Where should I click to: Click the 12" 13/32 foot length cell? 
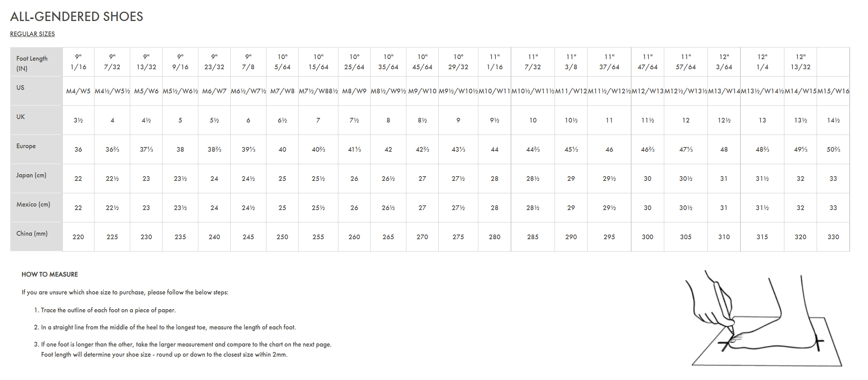click(x=800, y=62)
